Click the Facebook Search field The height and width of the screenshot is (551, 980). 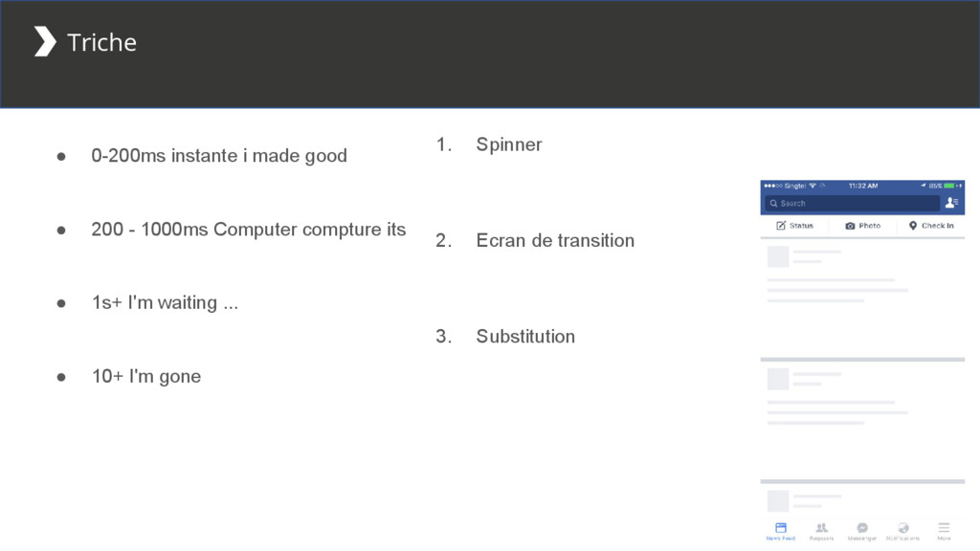tap(853, 203)
